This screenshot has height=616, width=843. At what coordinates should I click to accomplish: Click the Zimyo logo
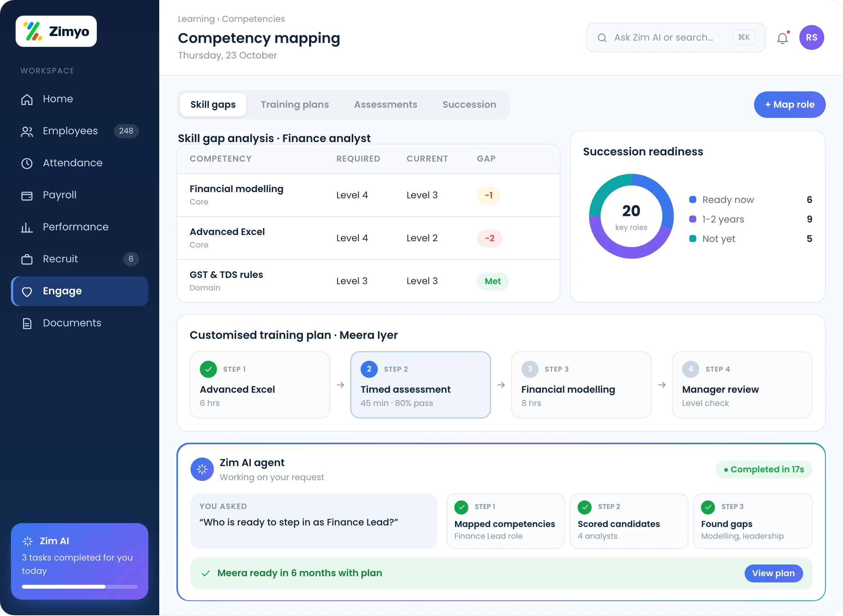(56, 31)
